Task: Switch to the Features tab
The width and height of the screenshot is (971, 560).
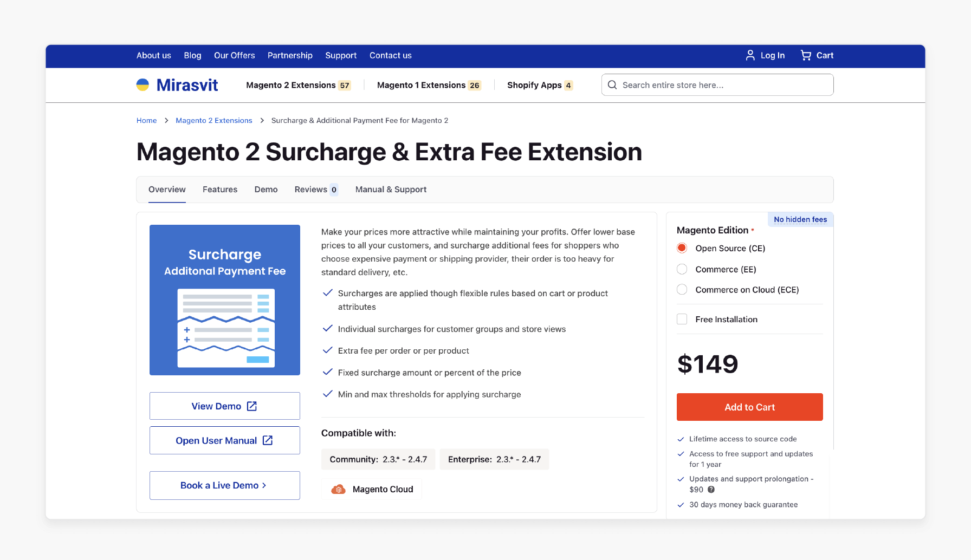Action: point(220,190)
